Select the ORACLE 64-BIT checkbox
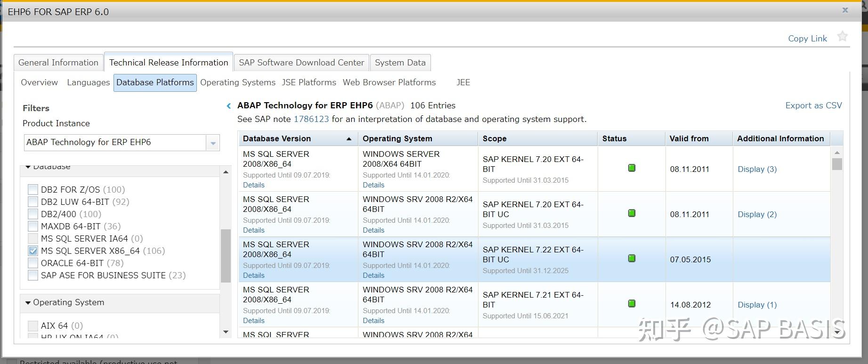The height and width of the screenshot is (364, 868). pyautogui.click(x=33, y=263)
